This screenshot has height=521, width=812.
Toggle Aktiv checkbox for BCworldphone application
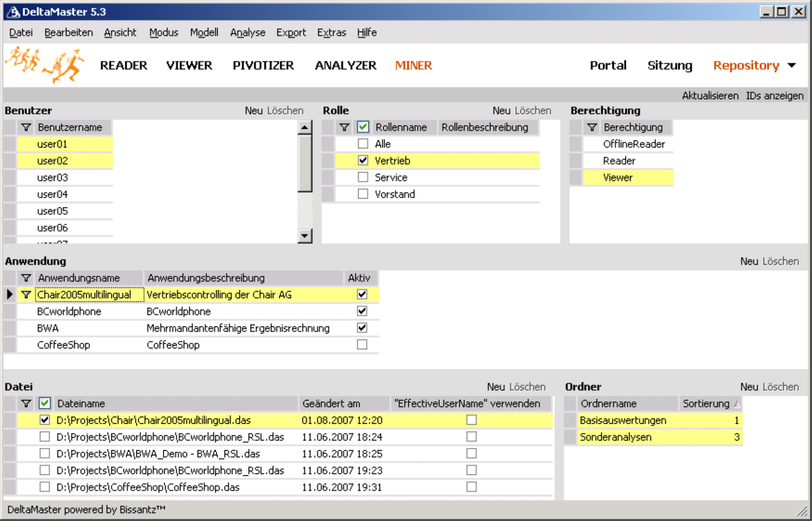pos(362,311)
